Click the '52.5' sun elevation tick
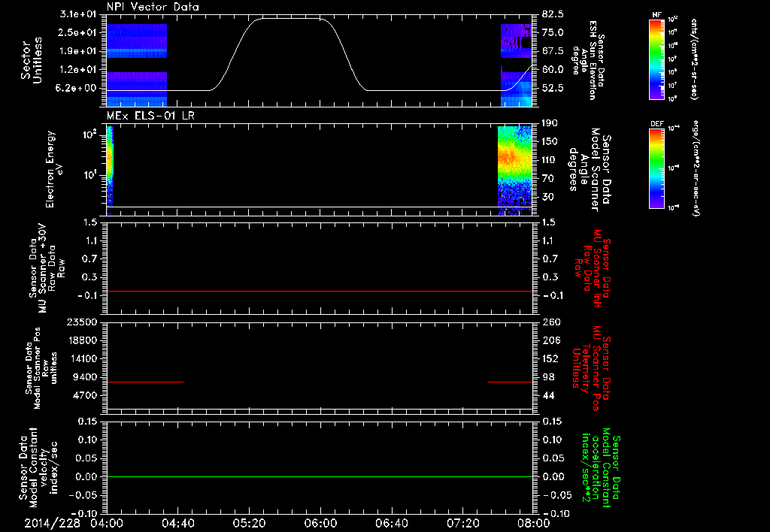The height and width of the screenshot is (532, 770). [553, 89]
